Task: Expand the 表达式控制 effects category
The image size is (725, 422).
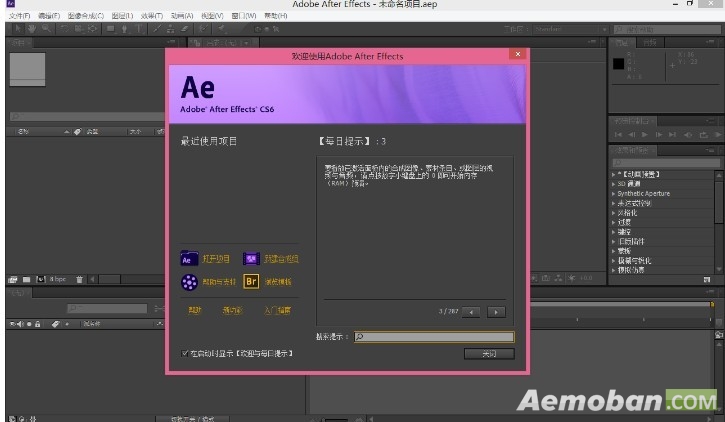Action: coord(614,203)
